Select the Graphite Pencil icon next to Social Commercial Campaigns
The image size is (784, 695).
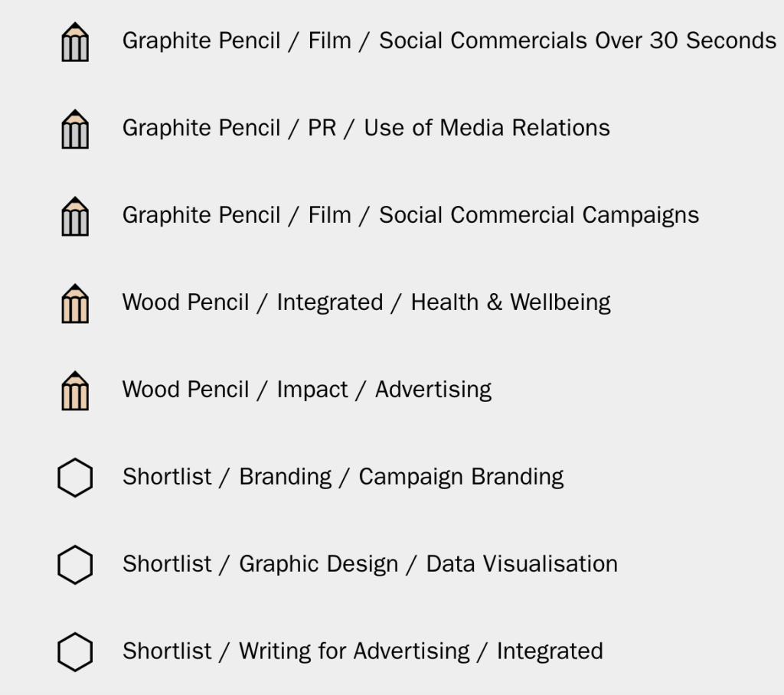tap(74, 217)
